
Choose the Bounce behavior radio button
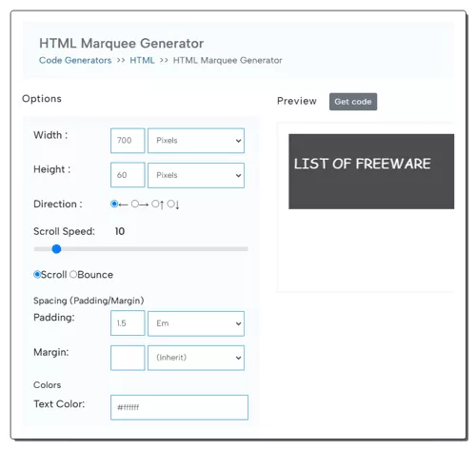(x=73, y=274)
